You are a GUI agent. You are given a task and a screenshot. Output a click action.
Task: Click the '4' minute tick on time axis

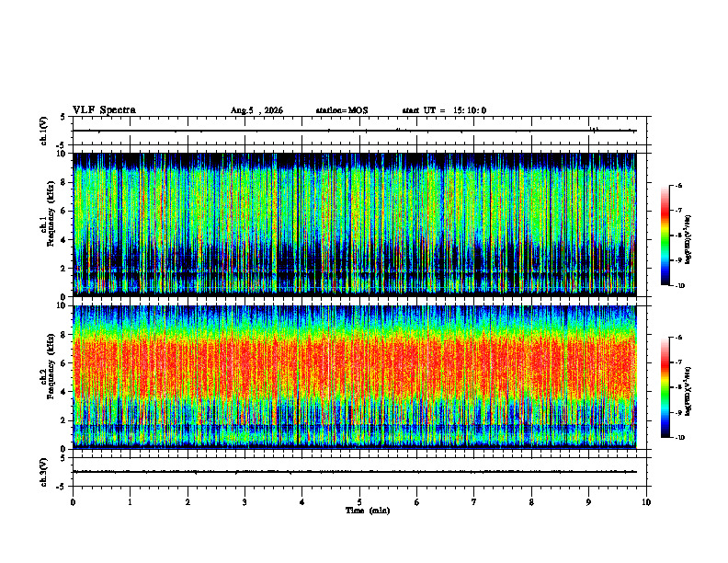pos(302,502)
